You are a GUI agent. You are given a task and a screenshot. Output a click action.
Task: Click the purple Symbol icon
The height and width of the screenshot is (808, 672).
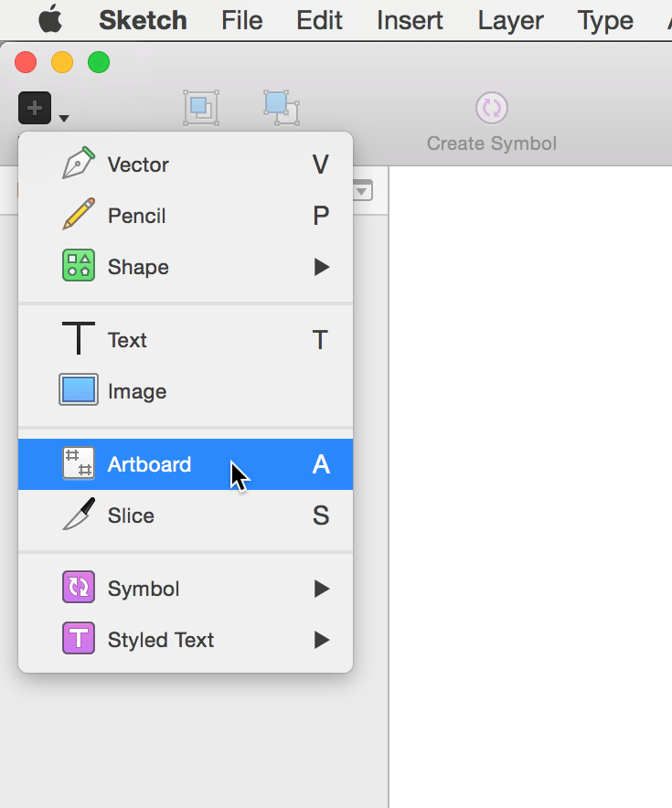79,589
